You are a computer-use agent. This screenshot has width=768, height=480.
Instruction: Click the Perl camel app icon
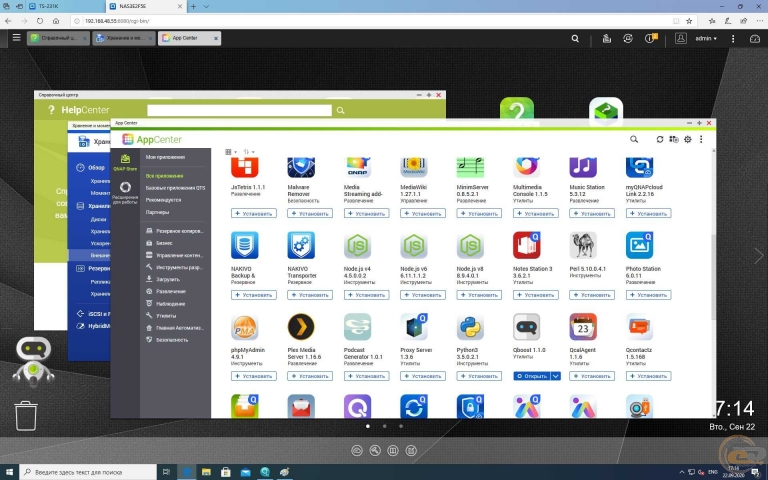(x=583, y=245)
